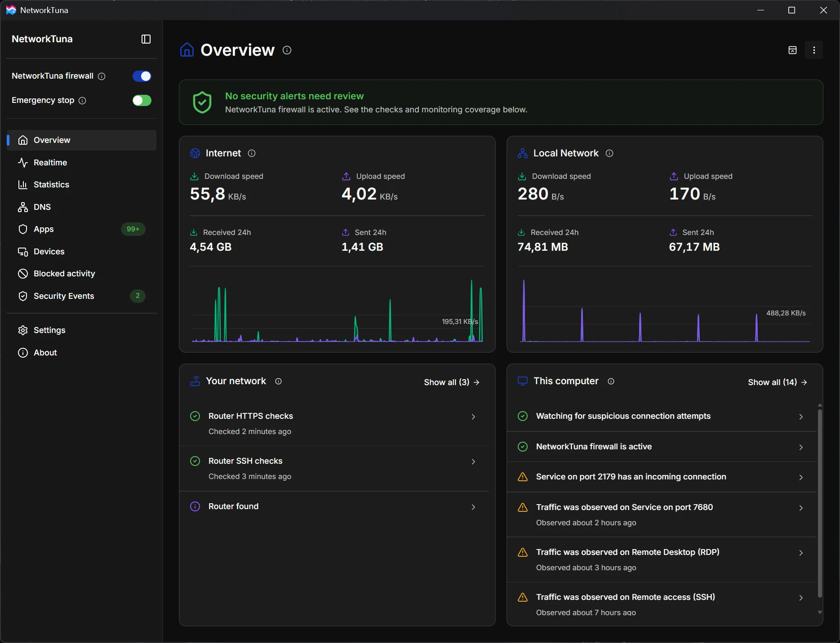Click Show all (3) in Your network
Image resolution: width=840 pixels, height=643 pixels.
coord(452,382)
